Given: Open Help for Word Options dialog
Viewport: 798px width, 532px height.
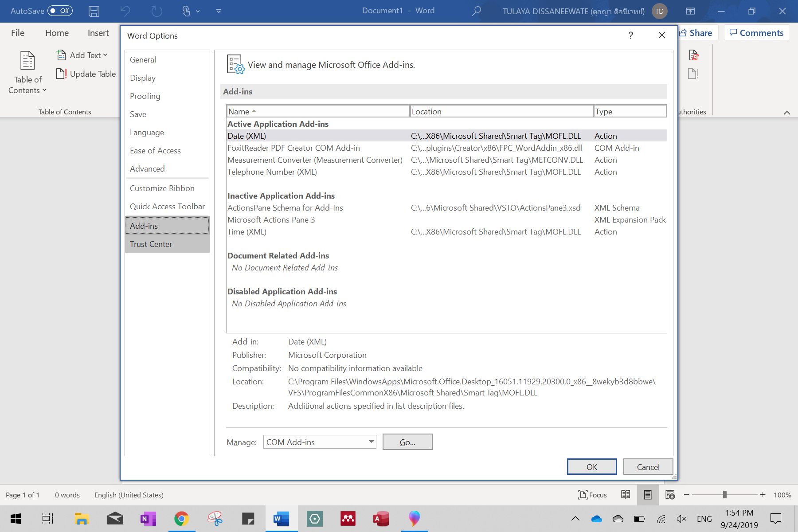Looking at the screenshot, I should click(x=630, y=35).
